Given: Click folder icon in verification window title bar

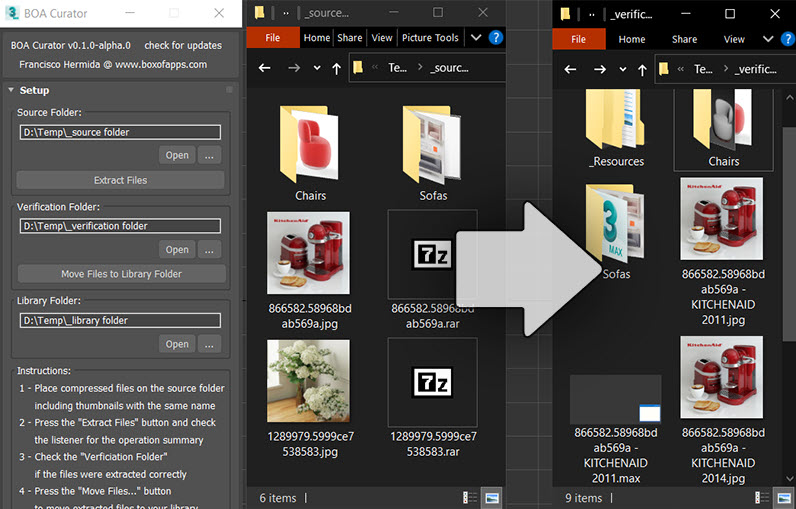Looking at the screenshot, I should point(565,14).
